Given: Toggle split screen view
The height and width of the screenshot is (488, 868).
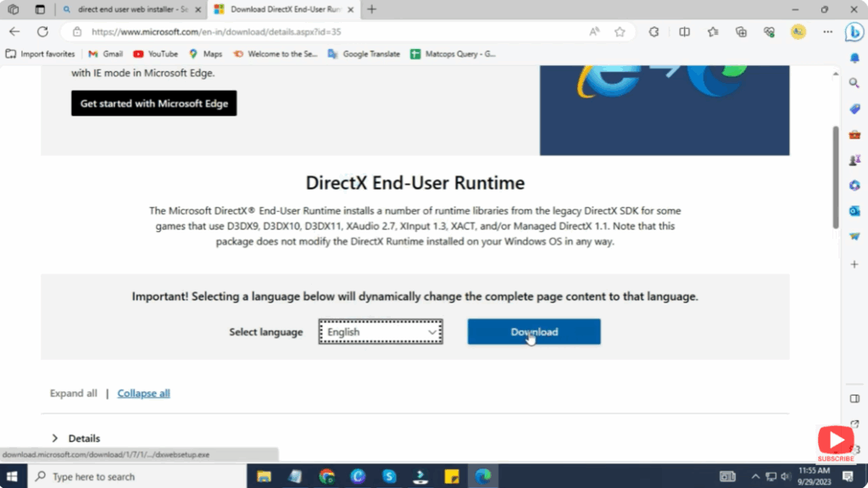Looking at the screenshot, I should 685,31.
